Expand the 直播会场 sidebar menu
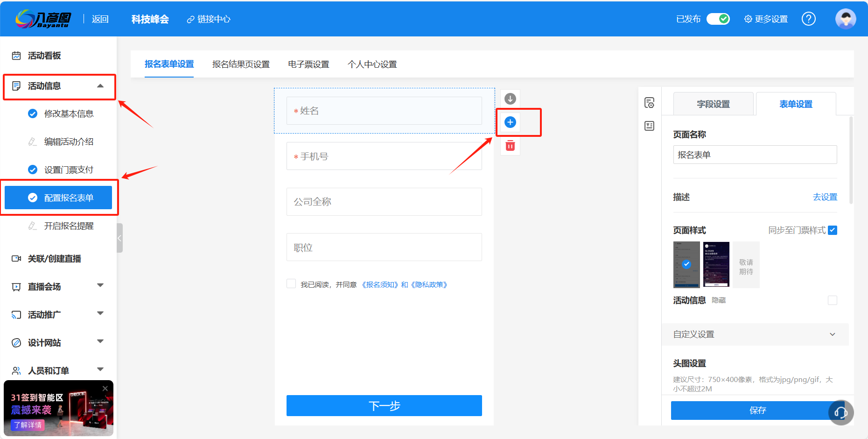Image resolution: width=868 pixels, height=439 pixels. click(100, 286)
